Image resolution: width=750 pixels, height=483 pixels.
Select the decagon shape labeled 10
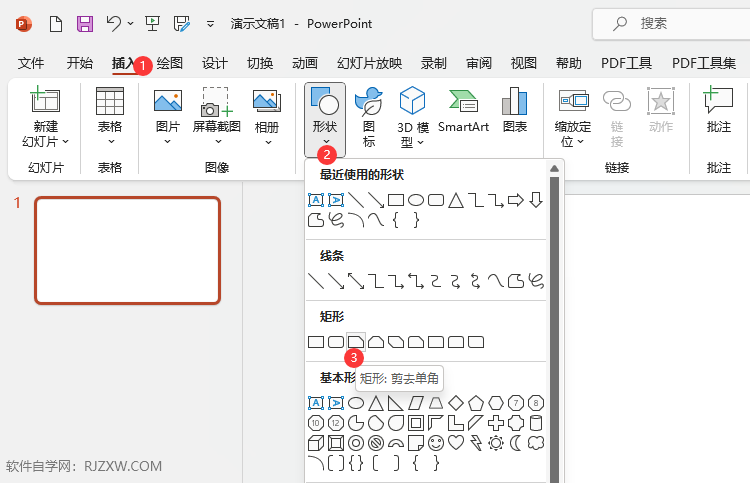pos(316,423)
